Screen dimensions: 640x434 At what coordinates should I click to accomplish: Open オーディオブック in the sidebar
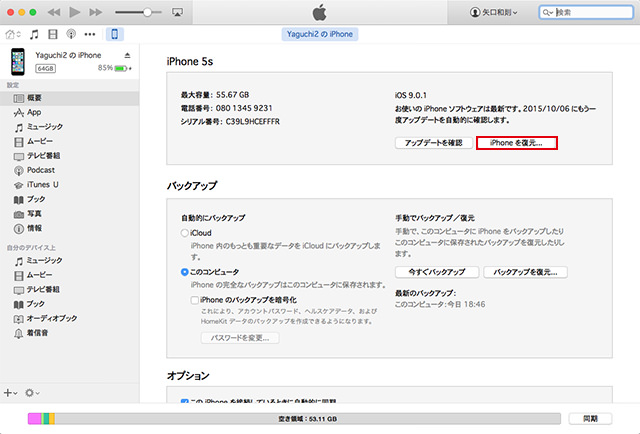point(69,318)
